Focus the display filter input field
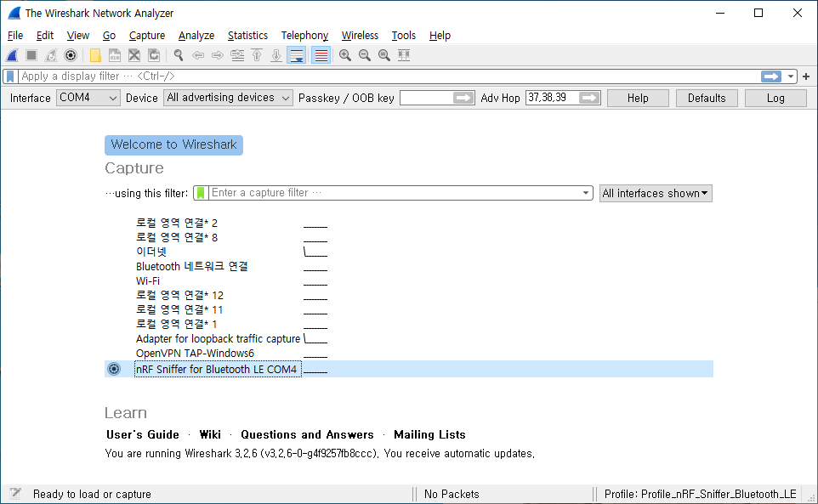This screenshot has height=504, width=818. tap(389, 76)
